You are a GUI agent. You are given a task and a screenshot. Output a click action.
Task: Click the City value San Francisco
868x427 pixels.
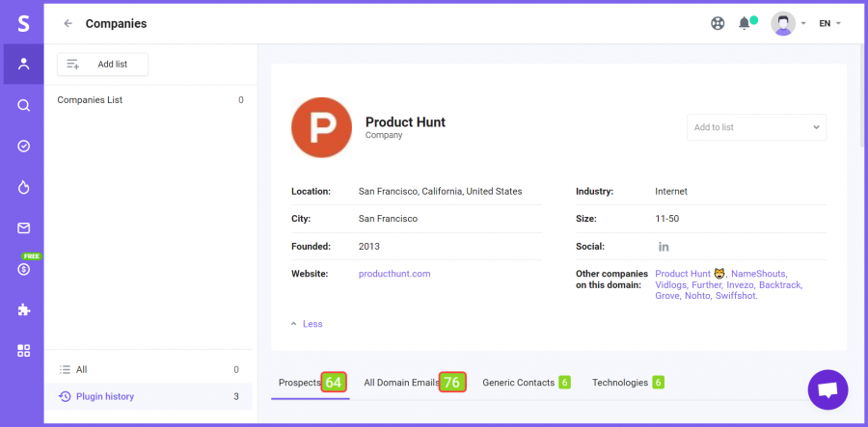click(388, 219)
